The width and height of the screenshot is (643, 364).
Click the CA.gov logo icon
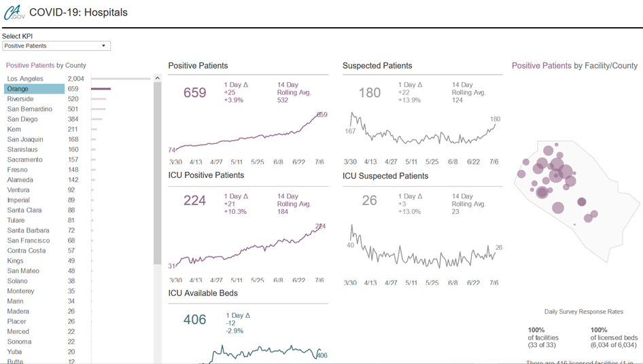[14, 12]
